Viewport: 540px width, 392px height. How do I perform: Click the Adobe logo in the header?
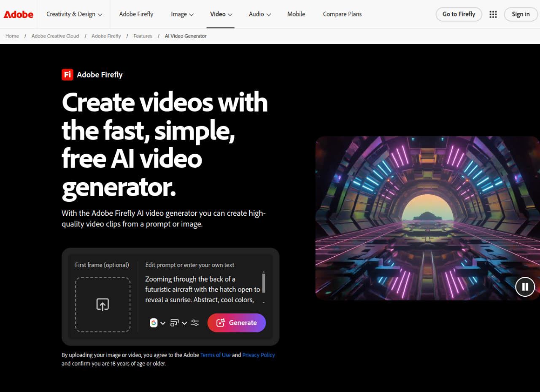click(19, 14)
